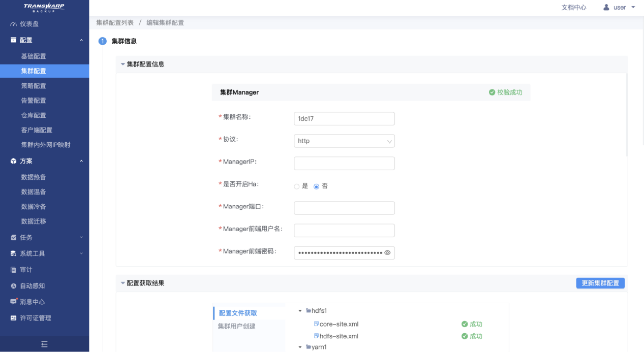Collapse the 集群配置信息 section
This screenshot has width=644, height=352.
[122, 65]
